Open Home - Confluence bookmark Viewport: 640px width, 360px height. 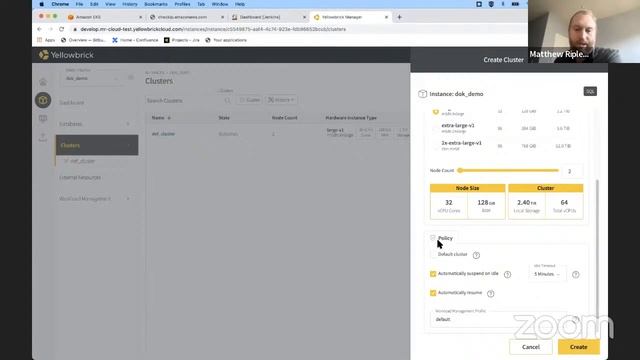(135, 40)
